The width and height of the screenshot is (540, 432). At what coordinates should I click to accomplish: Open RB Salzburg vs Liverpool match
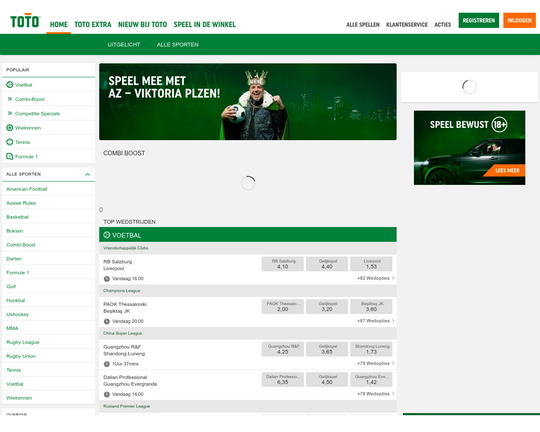point(118,265)
